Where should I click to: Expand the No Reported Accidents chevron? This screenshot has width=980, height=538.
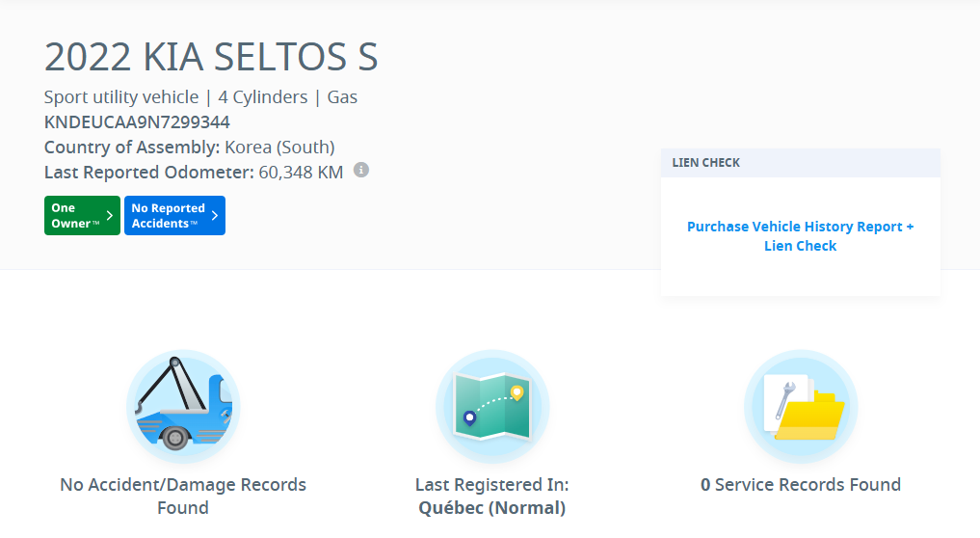coord(214,216)
